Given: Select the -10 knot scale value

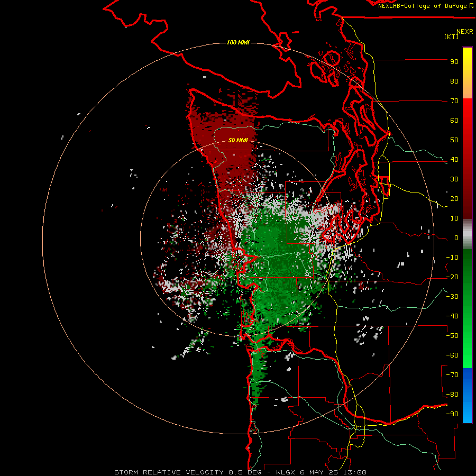Looking at the screenshot, I should click(452, 258).
